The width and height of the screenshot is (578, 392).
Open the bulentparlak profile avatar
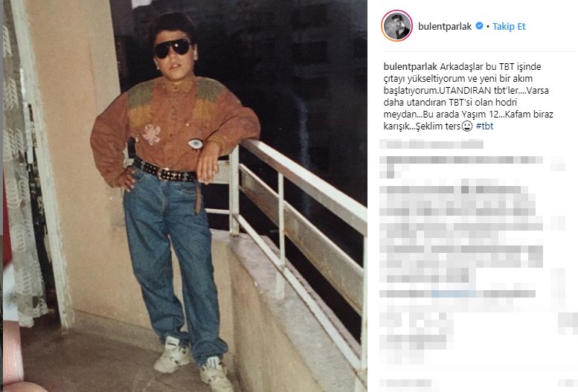396,26
